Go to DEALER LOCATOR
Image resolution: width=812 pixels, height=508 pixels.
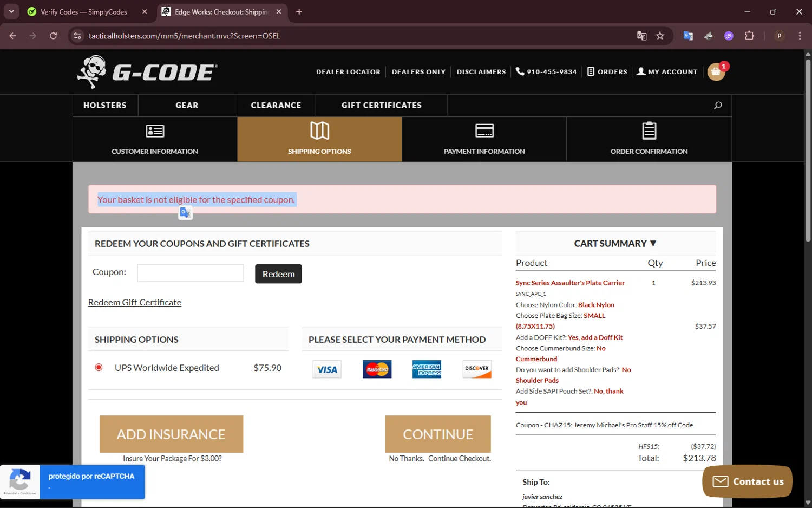click(348, 72)
